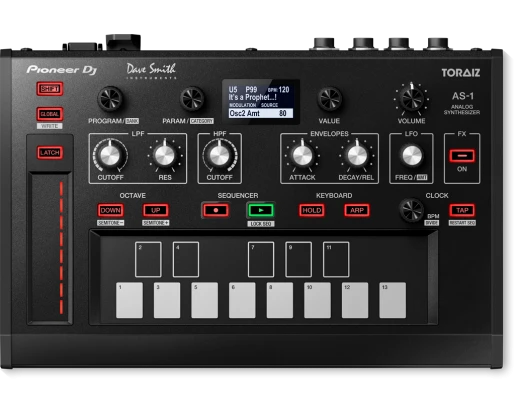Click the VOLUME knob
The width and height of the screenshot is (515, 415).
point(412,98)
